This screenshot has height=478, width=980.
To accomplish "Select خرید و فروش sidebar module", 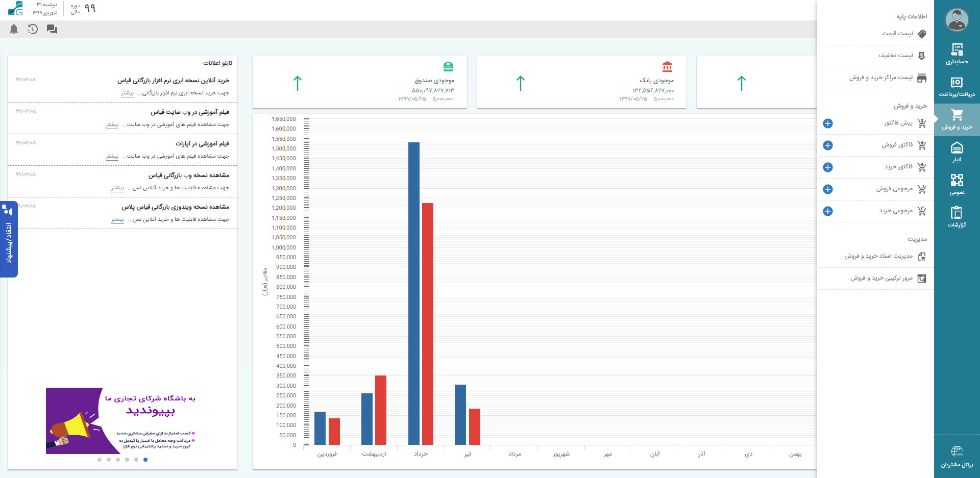I will tap(957, 120).
